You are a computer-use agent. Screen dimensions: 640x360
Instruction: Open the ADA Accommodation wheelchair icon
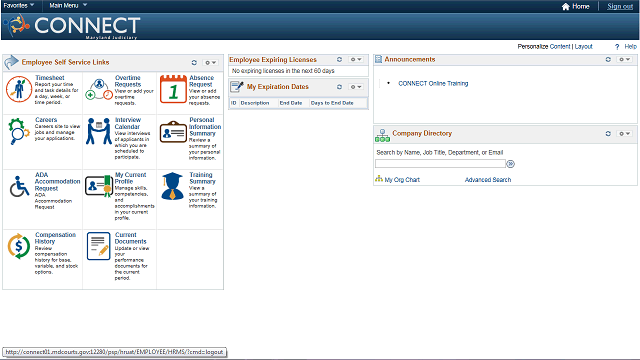pos(19,187)
